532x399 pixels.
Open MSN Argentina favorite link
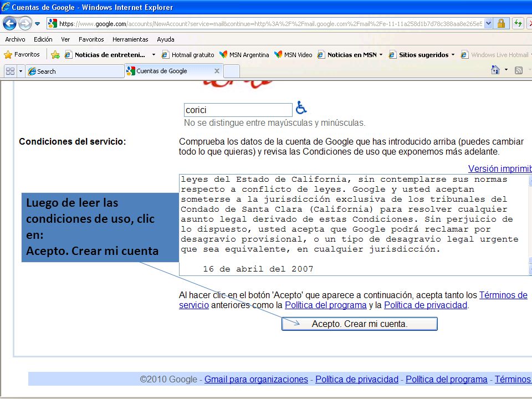click(x=244, y=55)
